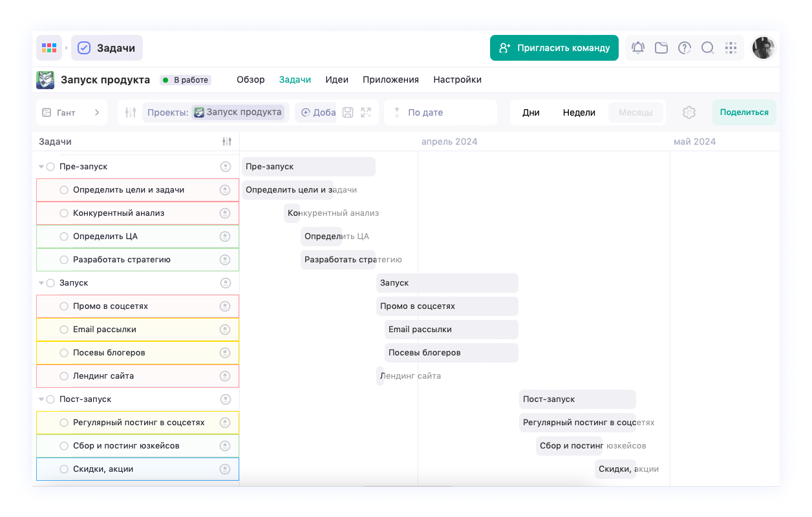Open the Гант view type dropdown
The height and width of the screenshot is (517, 812).
click(x=71, y=112)
